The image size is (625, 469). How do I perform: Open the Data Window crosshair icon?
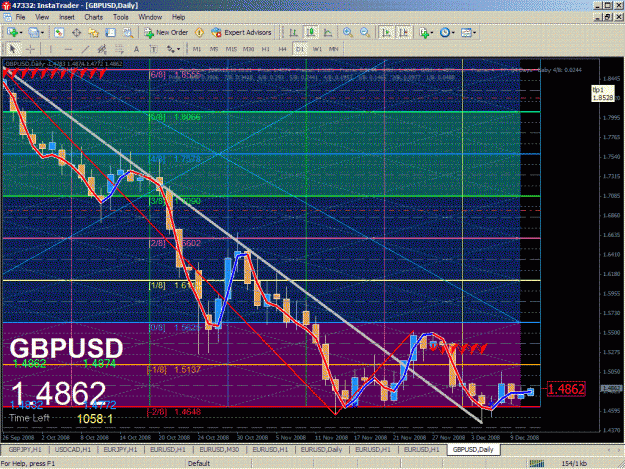tap(76, 33)
